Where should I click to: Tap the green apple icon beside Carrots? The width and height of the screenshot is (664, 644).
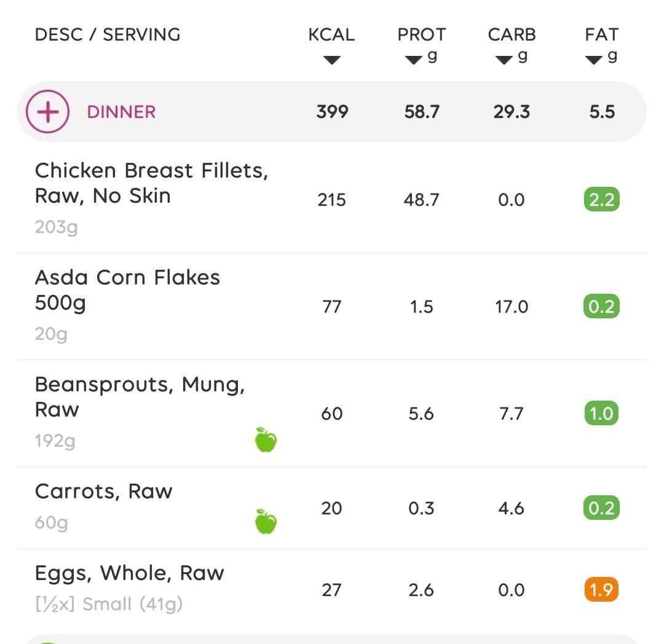(x=266, y=522)
